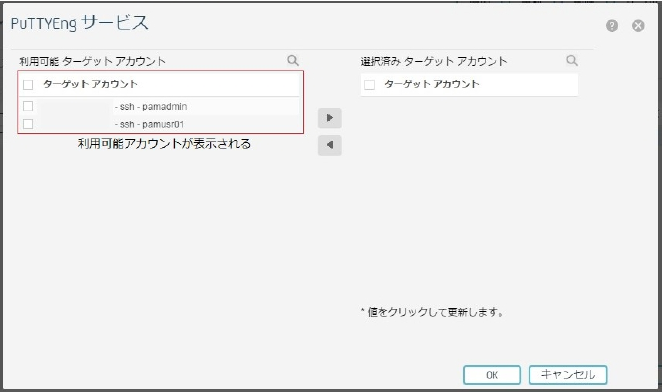The width and height of the screenshot is (662, 392).
Task: Select the row text 'ssh - pamusr01'
Action: (149, 125)
